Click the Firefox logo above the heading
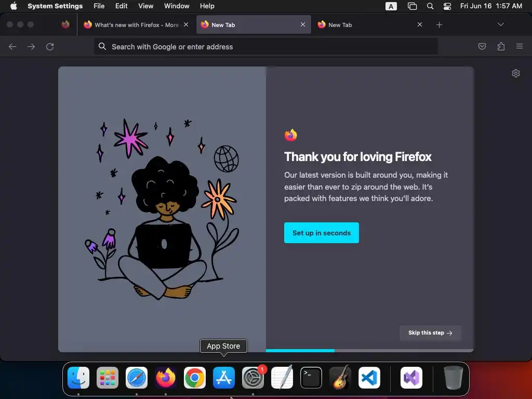 click(290, 135)
